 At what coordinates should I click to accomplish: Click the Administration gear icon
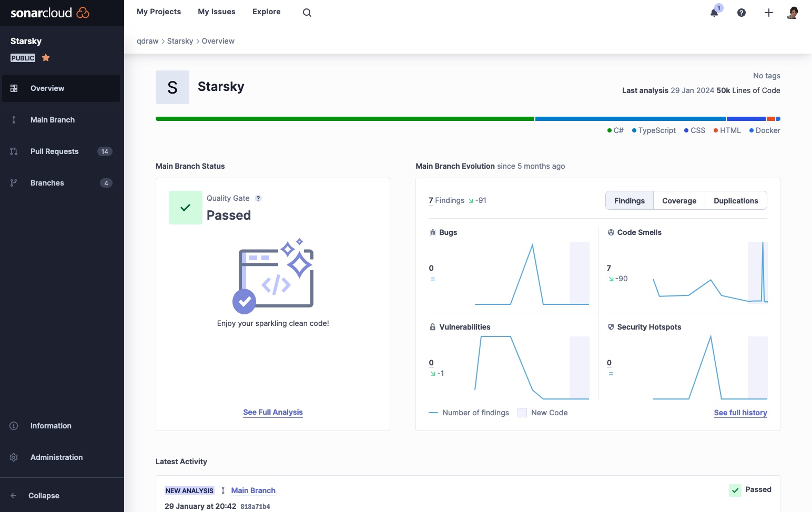(x=14, y=457)
